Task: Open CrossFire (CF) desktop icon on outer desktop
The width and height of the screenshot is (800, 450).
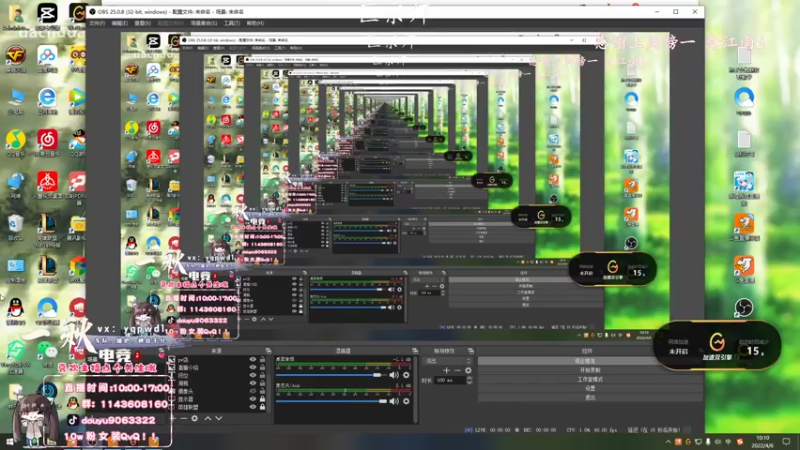Action: (x=16, y=56)
